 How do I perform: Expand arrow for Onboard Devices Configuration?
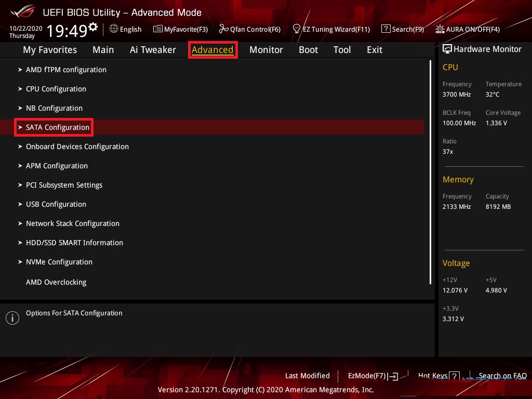coord(20,147)
